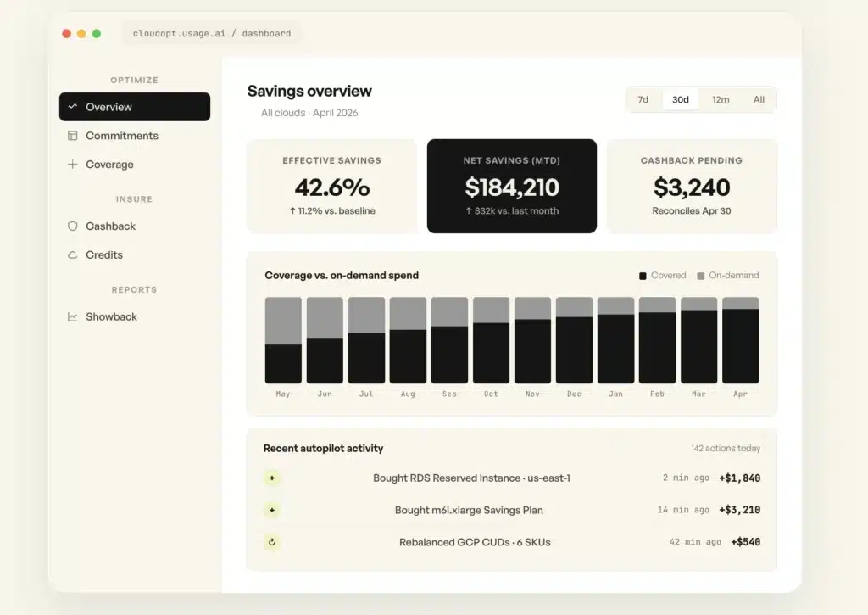868x615 pixels.
Task: Click the '14 min ago' timestamp
Action: click(x=683, y=510)
